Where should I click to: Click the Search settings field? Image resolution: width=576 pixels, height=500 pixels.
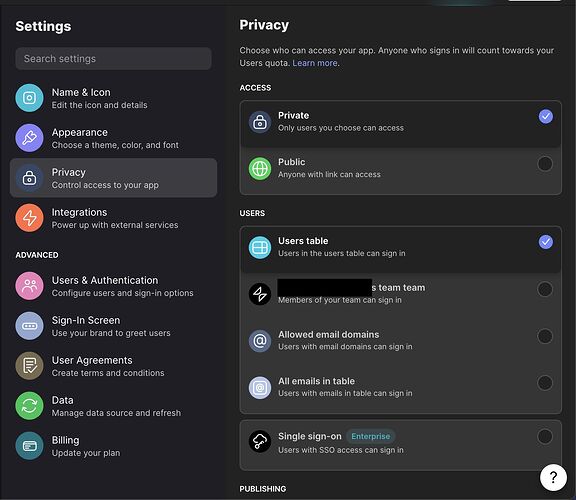coord(114,59)
